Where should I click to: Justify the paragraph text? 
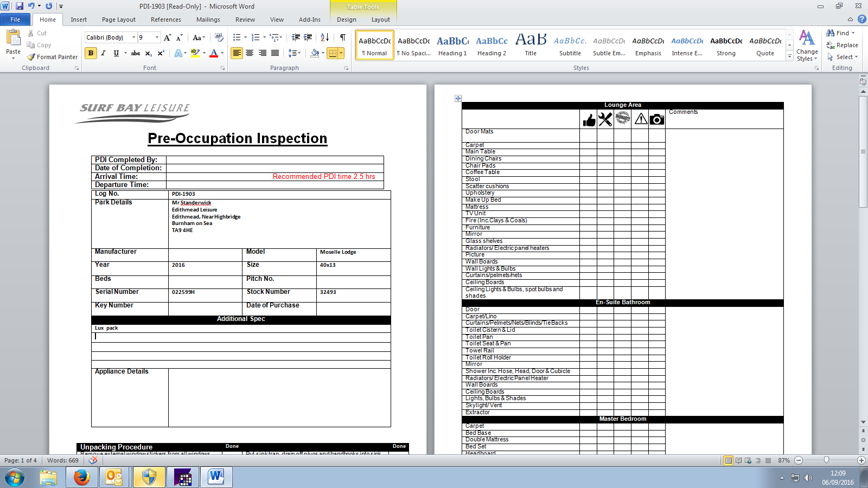[275, 53]
